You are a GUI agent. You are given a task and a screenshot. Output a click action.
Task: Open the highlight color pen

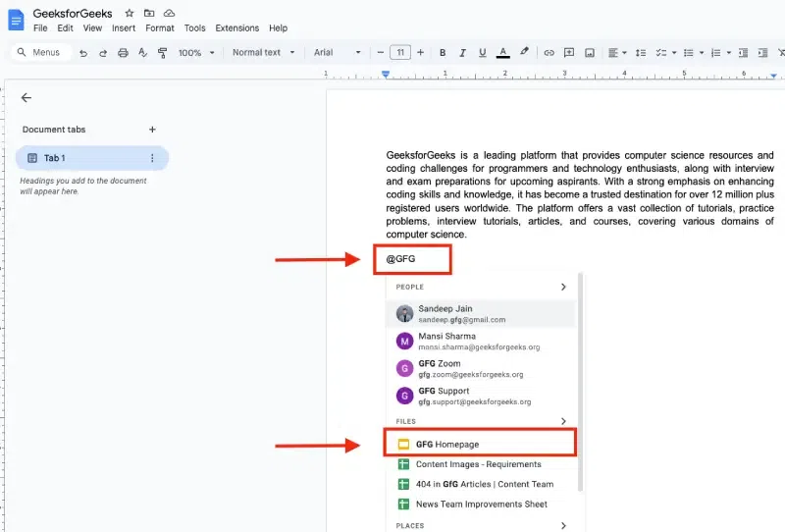pyautogui.click(x=524, y=52)
